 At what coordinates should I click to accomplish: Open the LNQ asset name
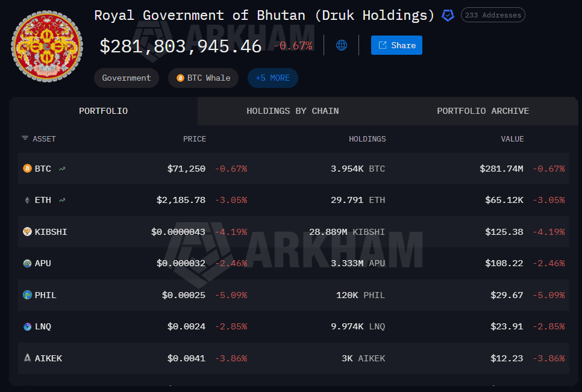(43, 327)
